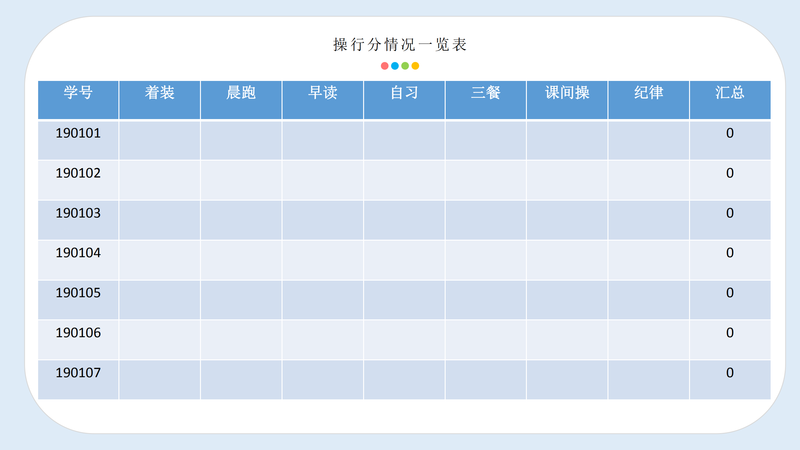
Task: Click the 自习 cell for 190101
Action: pos(404,140)
